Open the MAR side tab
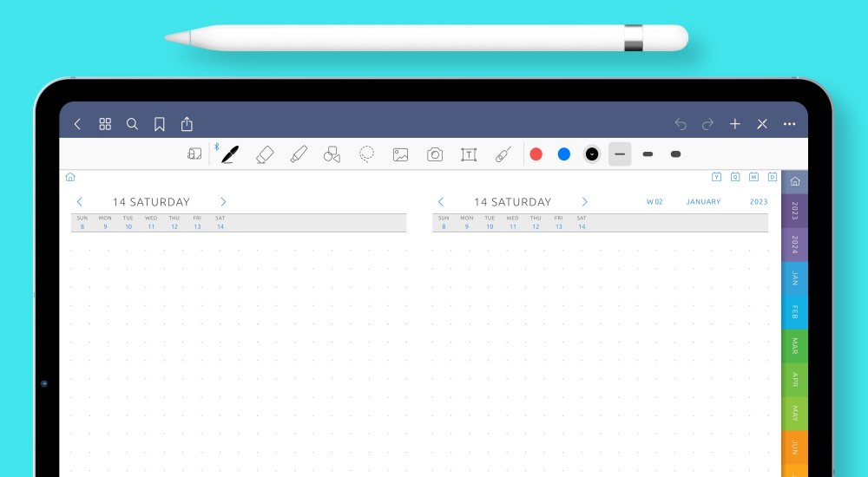The height and width of the screenshot is (477, 868). 795,346
